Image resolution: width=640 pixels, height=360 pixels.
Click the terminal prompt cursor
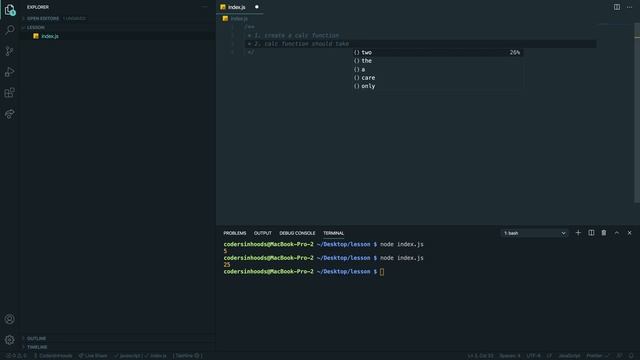[382, 271]
